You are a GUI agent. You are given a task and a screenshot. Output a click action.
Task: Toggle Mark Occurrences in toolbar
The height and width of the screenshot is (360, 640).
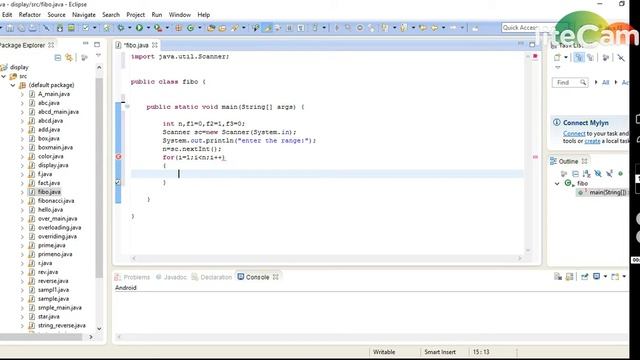[x=267, y=28]
